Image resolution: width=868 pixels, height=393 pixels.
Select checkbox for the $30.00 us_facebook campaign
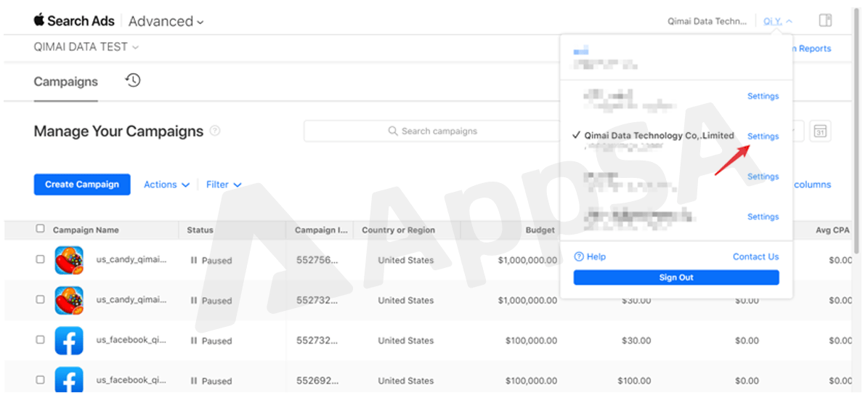pos(40,340)
